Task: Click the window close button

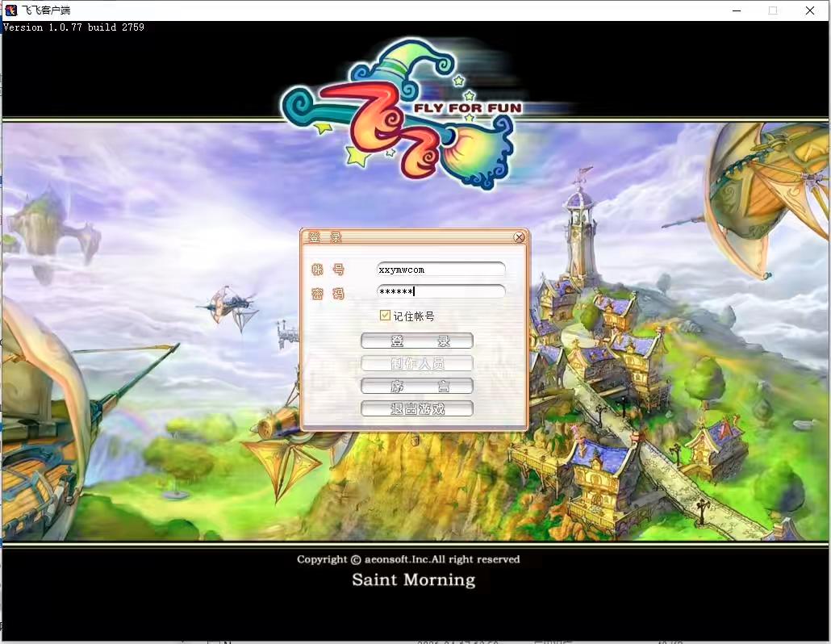Action: (x=809, y=10)
